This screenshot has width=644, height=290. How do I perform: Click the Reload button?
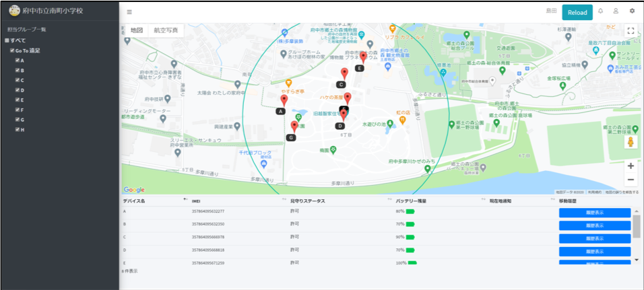point(577,12)
